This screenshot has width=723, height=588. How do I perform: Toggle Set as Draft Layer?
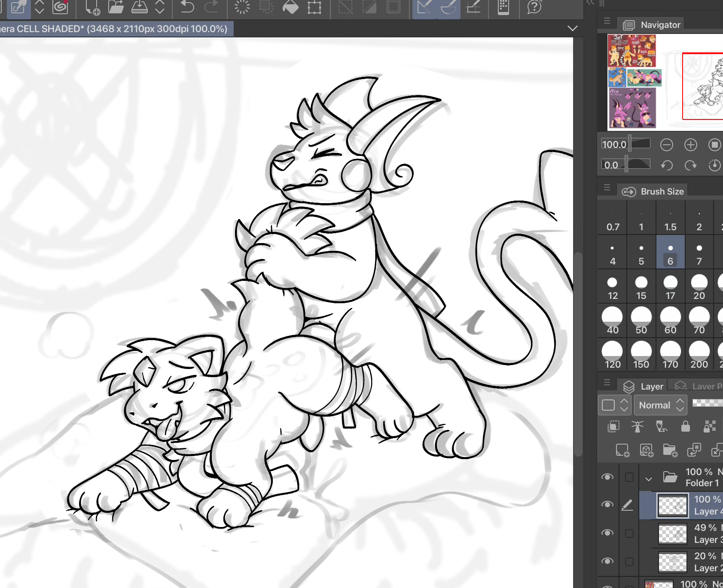[x=662, y=427]
